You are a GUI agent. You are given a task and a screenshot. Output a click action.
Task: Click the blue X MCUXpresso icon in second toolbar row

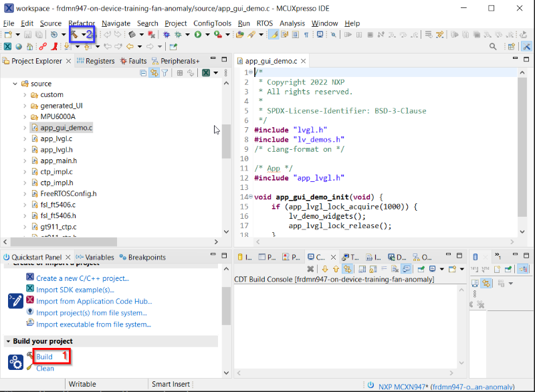7,46
